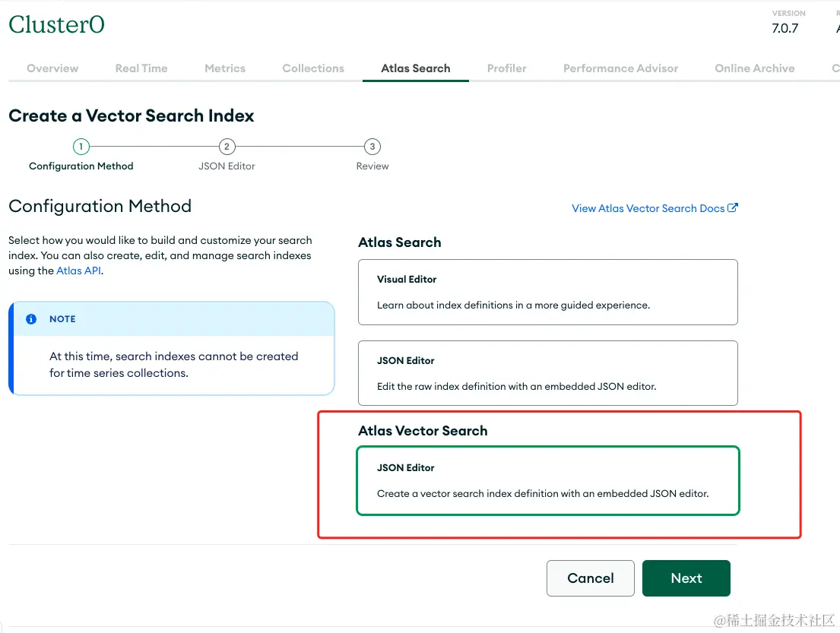This screenshot has width=840, height=633.
Task: Click step 1 circle Configuration Method
Action: [81, 147]
